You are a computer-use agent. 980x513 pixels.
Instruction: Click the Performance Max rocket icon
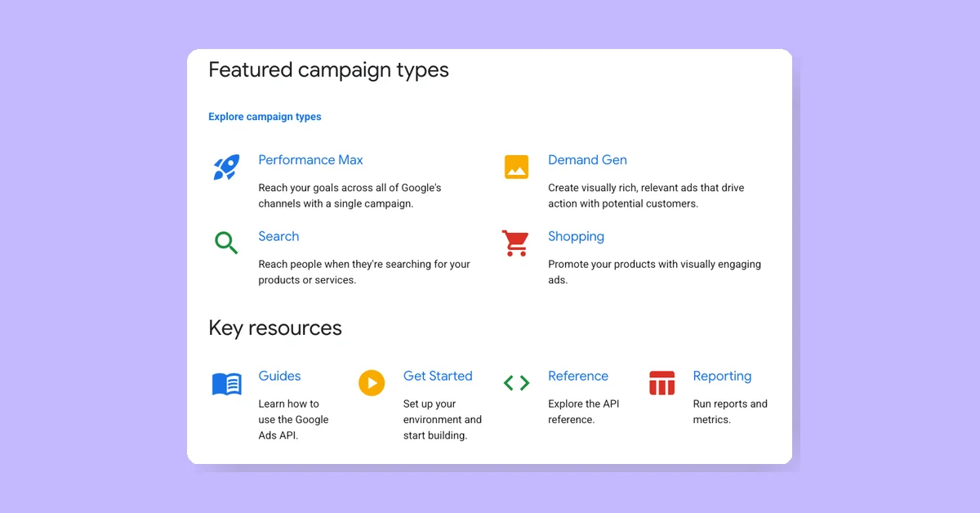(226, 167)
